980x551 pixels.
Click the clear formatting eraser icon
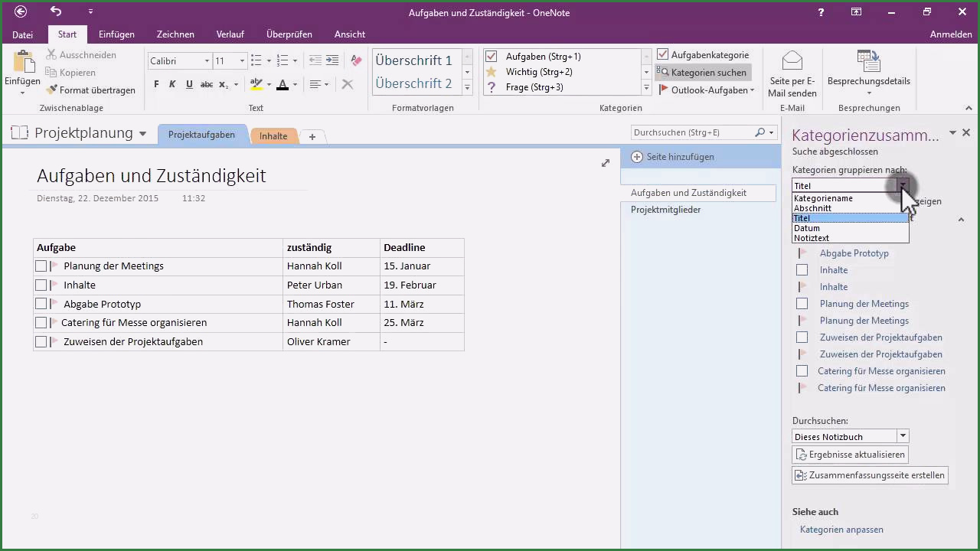pos(355,60)
